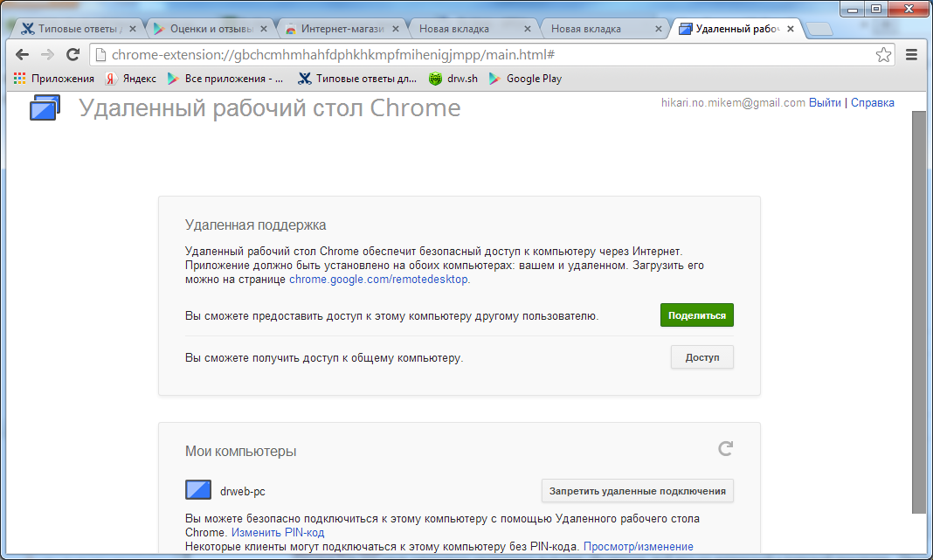Click the drweb-pc computer name
933x560 pixels.
click(x=243, y=492)
